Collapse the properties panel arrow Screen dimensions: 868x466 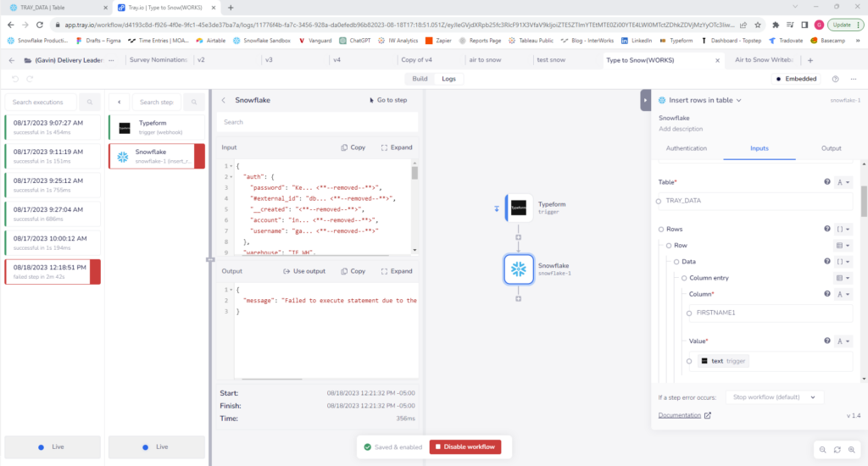click(x=645, y=100)
